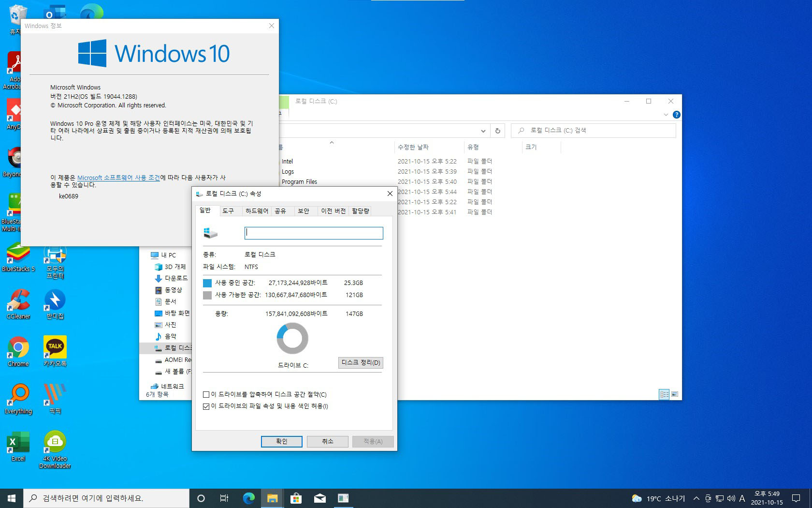Click the 디스크 정리(D) button

point(361,363)
